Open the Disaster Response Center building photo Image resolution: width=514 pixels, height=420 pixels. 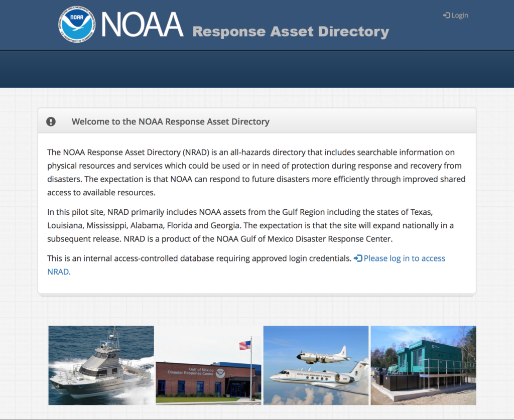tap(208, 365)
